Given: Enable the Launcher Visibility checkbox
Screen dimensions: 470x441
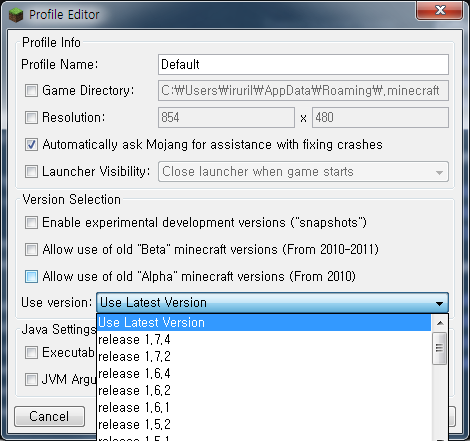Looking at the screenshot, I should (x=31, y=172).
